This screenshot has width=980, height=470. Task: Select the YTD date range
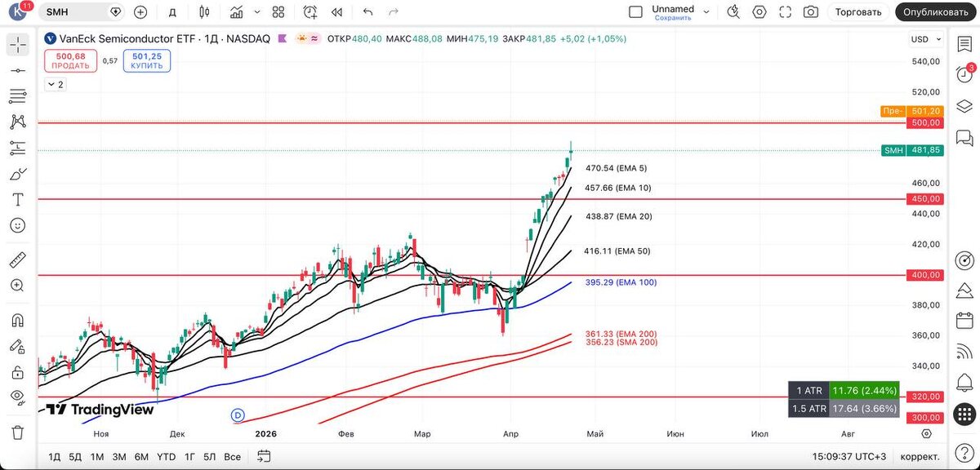(166, 457)
